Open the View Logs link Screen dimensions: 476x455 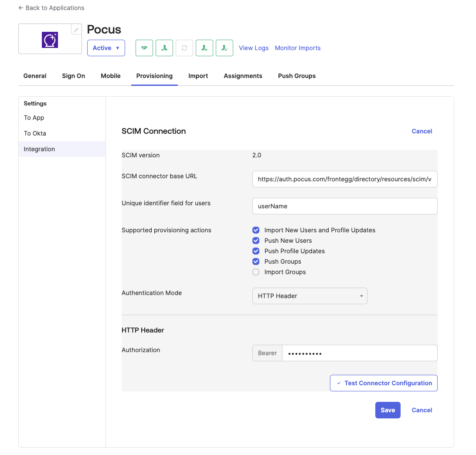pos(254,48)
